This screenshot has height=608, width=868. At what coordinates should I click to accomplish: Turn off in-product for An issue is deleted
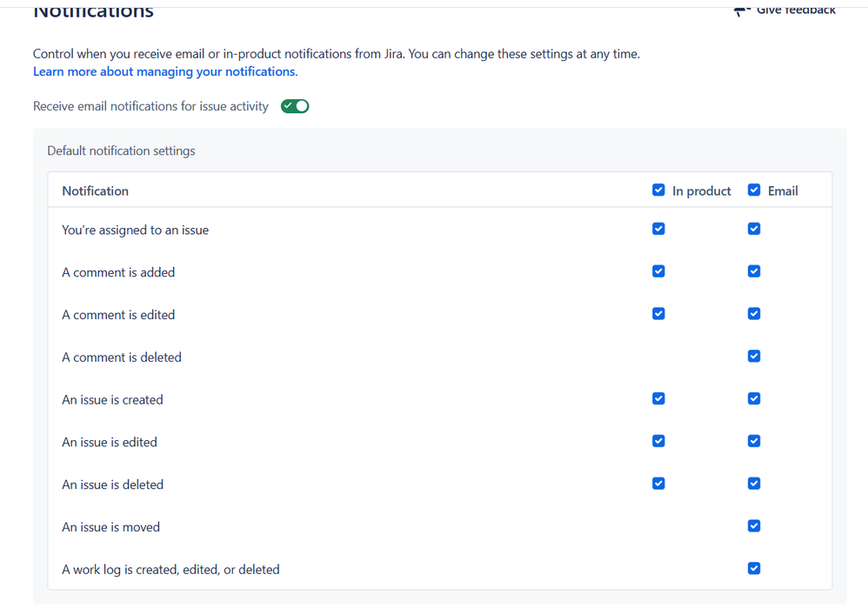(658, 484)
